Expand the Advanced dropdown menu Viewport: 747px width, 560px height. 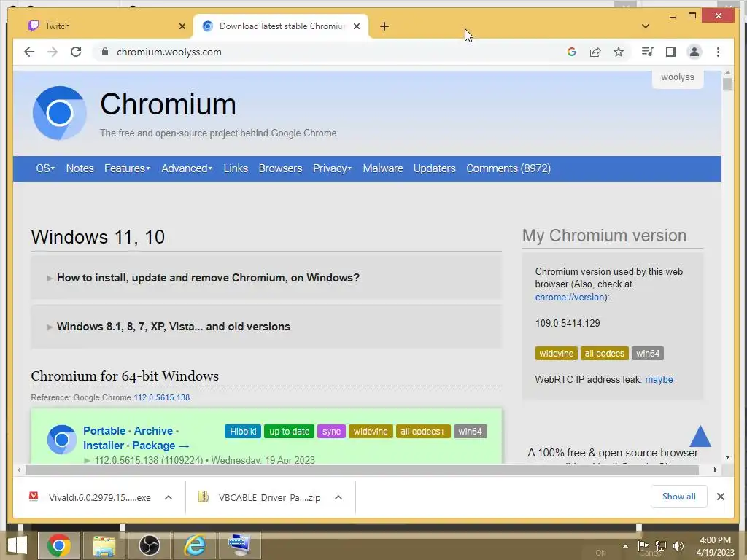(x=187, y=168)
